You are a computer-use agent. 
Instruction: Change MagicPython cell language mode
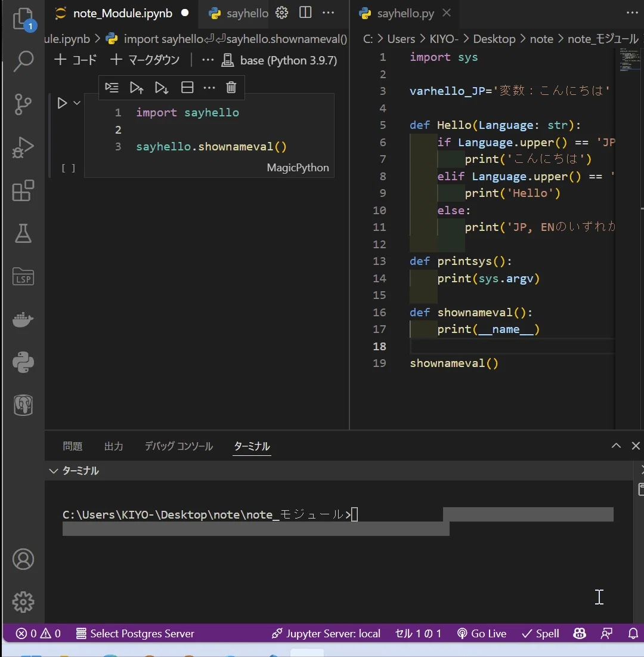(x=298, y=168)
